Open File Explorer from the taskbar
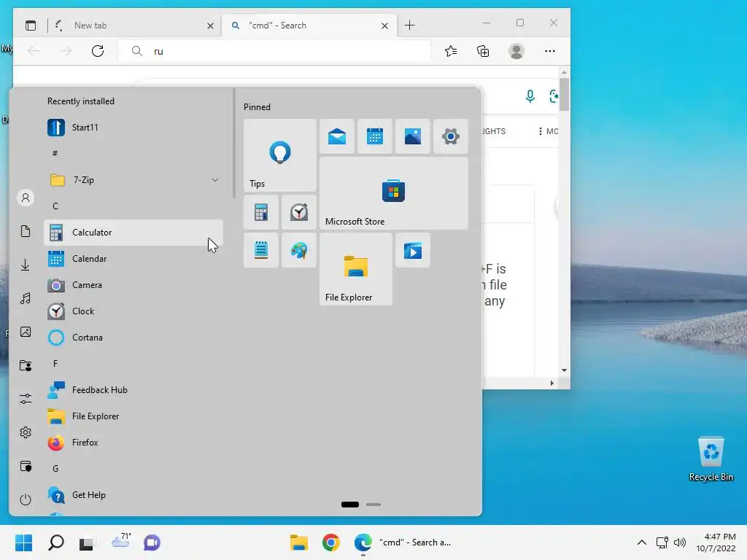 click(298, 542)
